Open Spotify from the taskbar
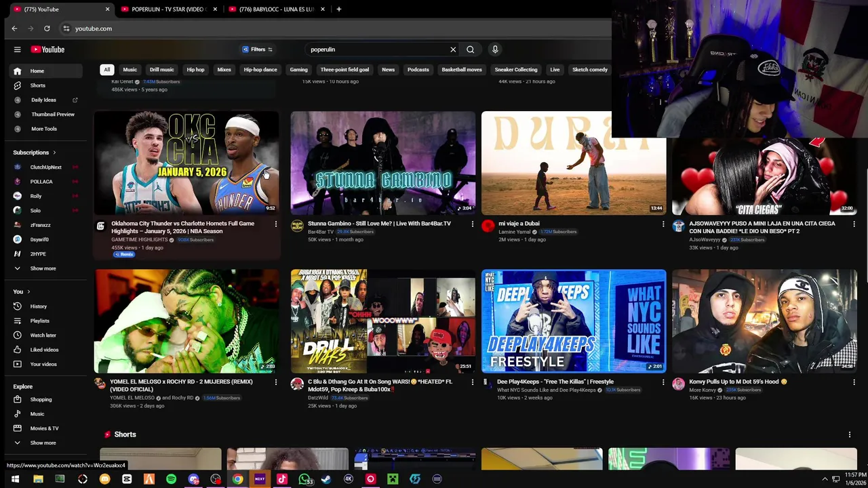This screenshot has height=488, width=868. pos(171,479)
